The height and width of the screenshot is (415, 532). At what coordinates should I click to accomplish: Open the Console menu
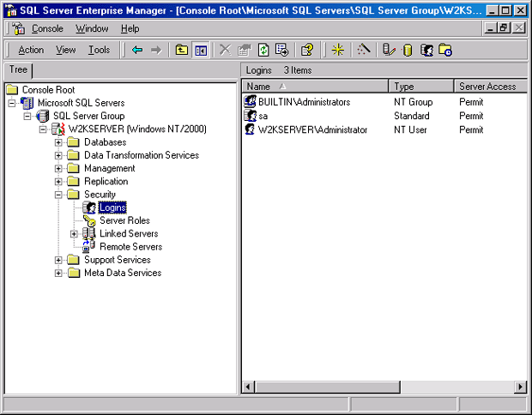pos(47,28)
